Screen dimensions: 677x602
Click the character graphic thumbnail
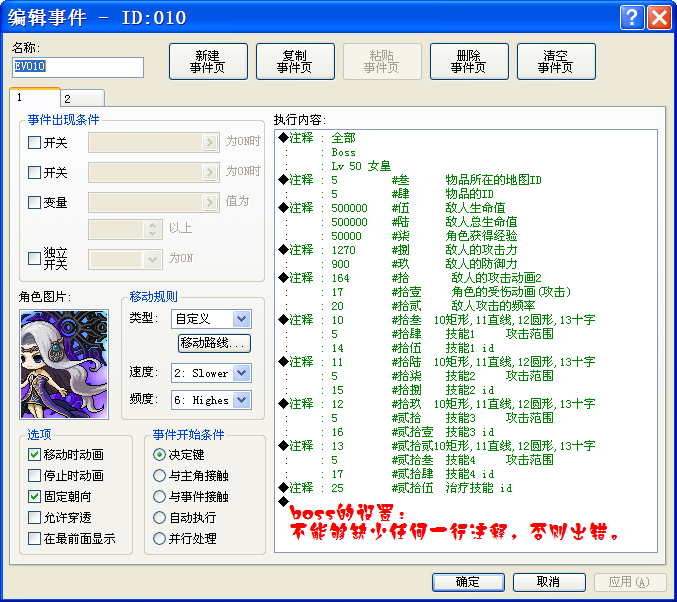pyautogui.click(x=64, y=364)
